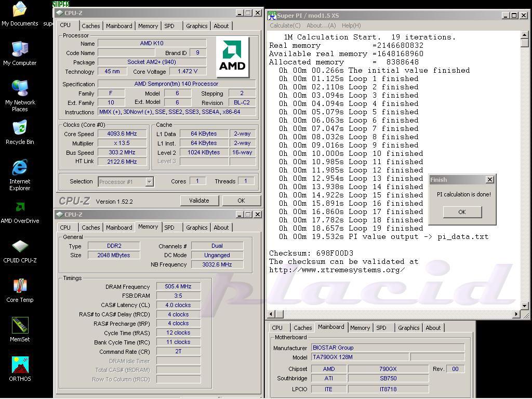Open the Help(H) menu in Super PI
The height and width of the screenshot is (399, 532).
point(351,25)
